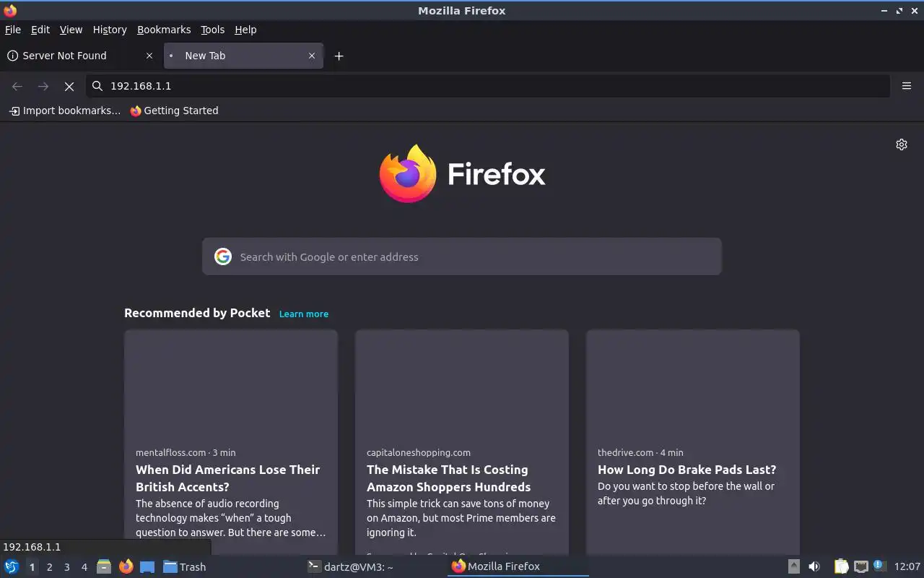Click the thedrive.com article thumbnail

[x=693, y=384]
